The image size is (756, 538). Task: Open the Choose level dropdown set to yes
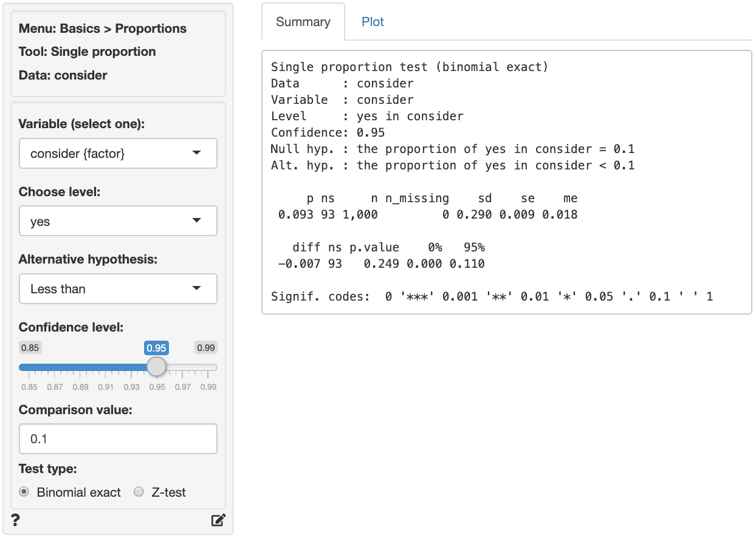click(x=118, y=222)
